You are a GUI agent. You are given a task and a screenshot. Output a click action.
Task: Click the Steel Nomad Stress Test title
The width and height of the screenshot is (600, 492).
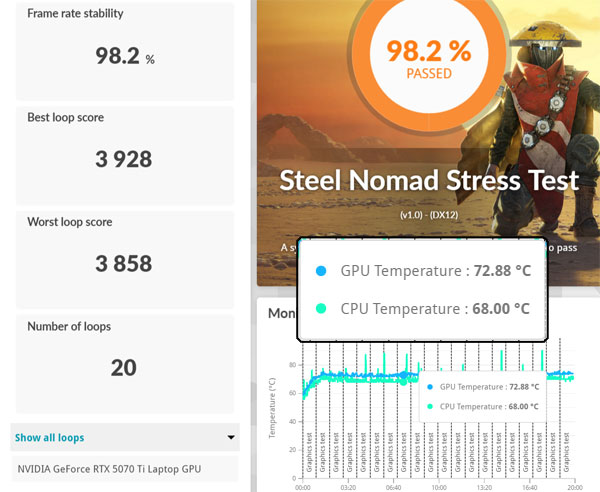[429, 181]
